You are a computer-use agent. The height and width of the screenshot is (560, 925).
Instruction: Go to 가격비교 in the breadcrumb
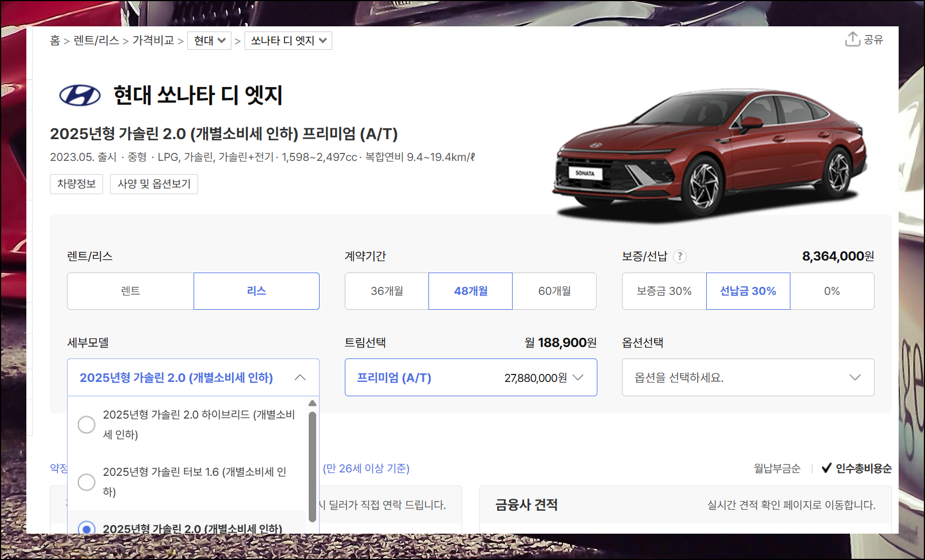153,40
